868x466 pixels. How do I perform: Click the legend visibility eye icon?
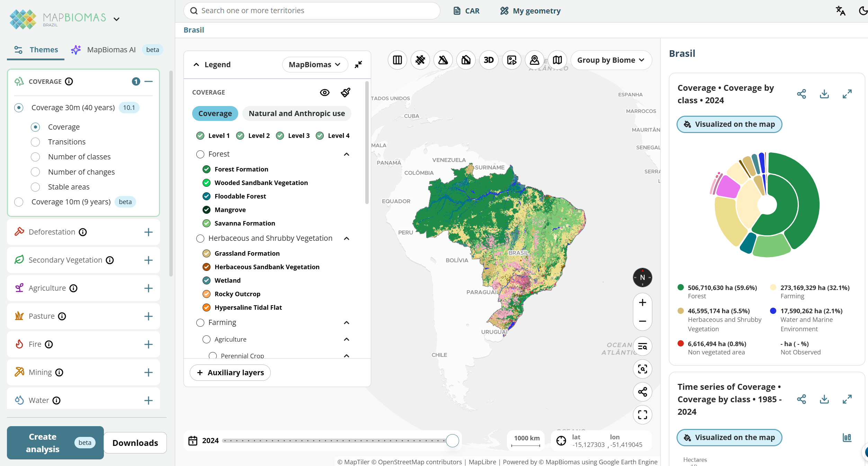[324, 93]
